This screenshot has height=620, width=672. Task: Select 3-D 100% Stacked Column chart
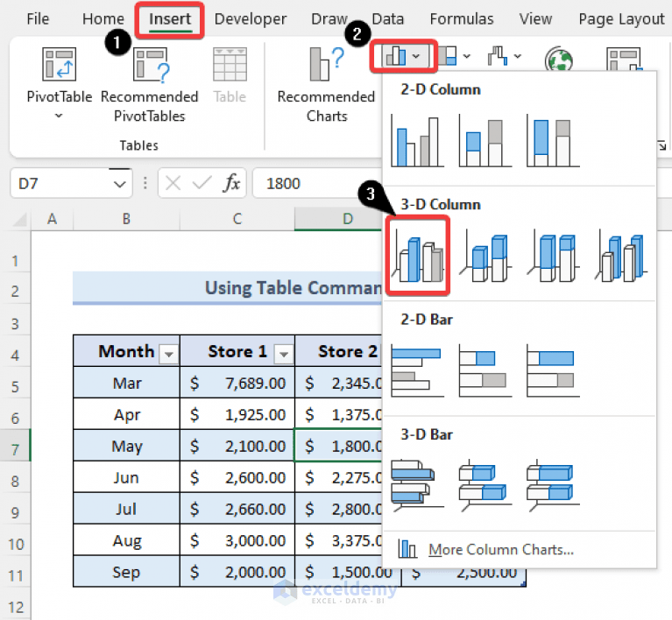(553, 256)
